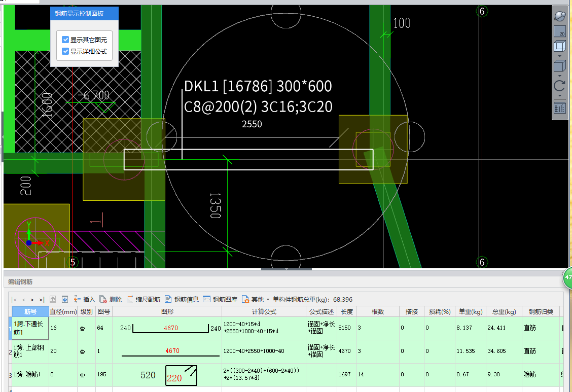Uncheck 显示详细公式 checkbox

click(65, 51)
